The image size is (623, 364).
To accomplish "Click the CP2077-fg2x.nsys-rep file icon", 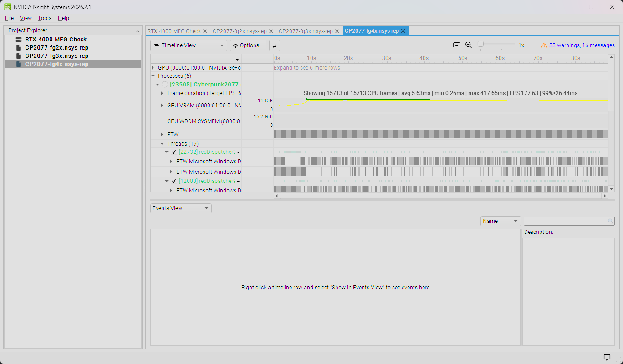I will coord(19,48).
